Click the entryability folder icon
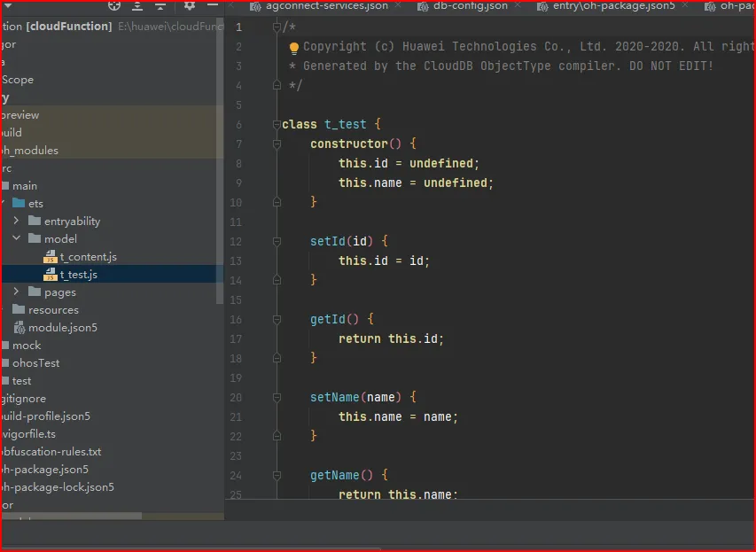The height and width of the screenshot is (552, 756). [x=35, y=221]
